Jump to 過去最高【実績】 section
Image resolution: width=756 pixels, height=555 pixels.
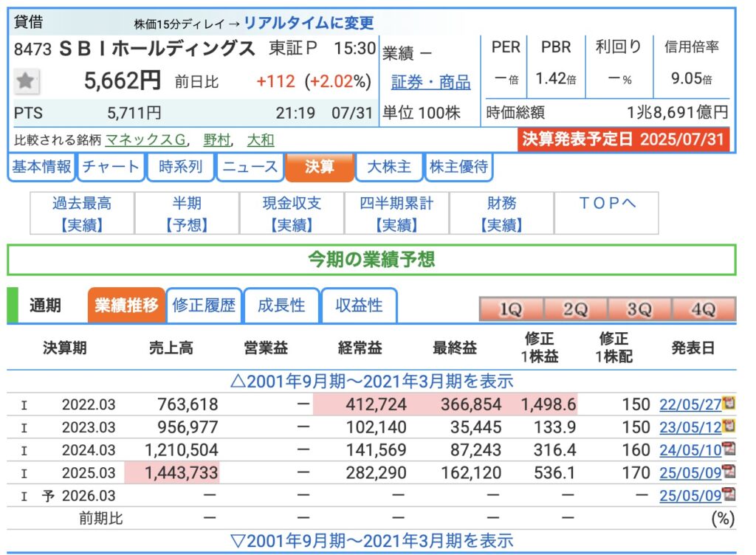82,213
